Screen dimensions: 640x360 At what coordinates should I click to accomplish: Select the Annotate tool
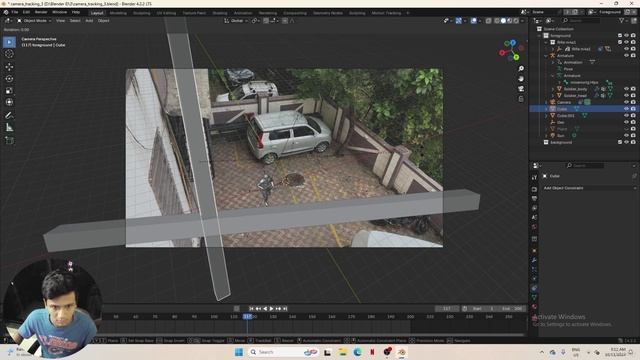pyautogui.click(x=9, y=116)
